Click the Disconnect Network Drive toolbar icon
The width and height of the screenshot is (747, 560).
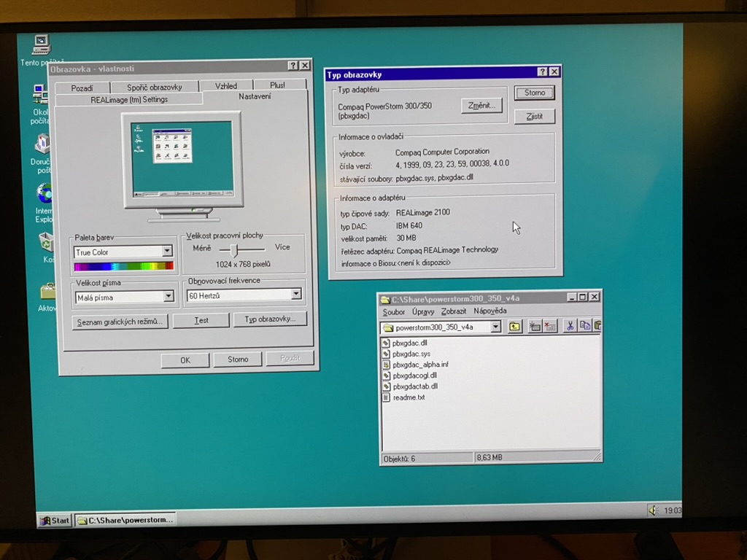[551, 327]
